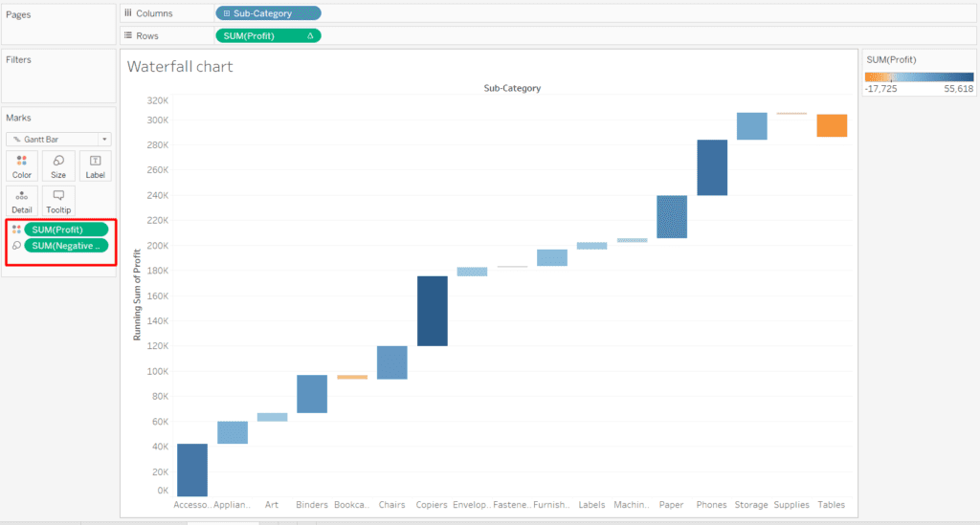Image resolution: width=980 pixels, height=525 pixels.
Task: Click the Rows shelf icon
Action: 128,35
